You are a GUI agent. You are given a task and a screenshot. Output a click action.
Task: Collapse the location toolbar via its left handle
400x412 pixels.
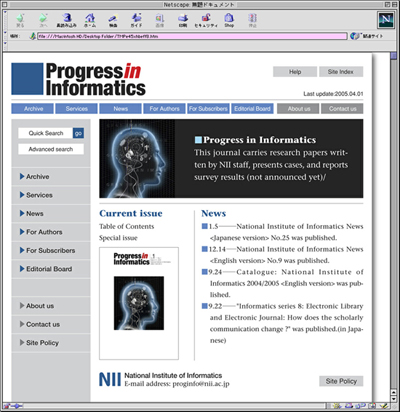(5, 36)
